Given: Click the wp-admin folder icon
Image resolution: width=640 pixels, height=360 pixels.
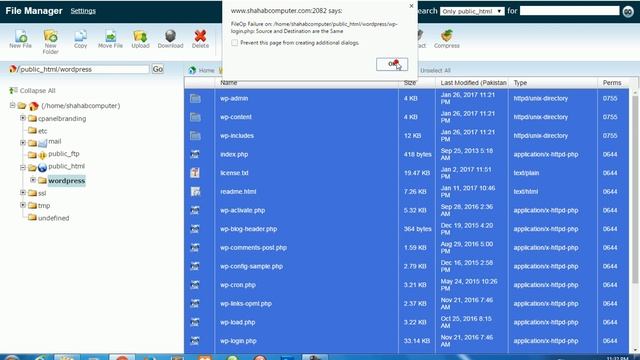Looking at the screenshot, I should point(195,98).
